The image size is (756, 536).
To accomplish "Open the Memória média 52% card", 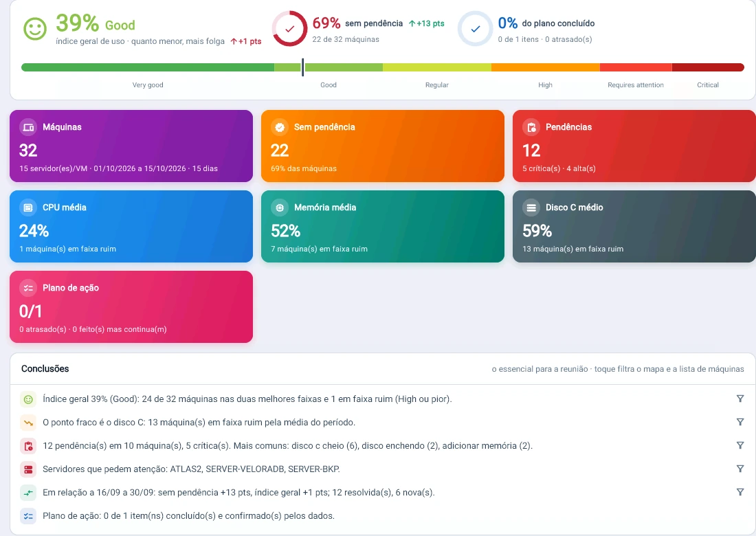I will (383, 227).
